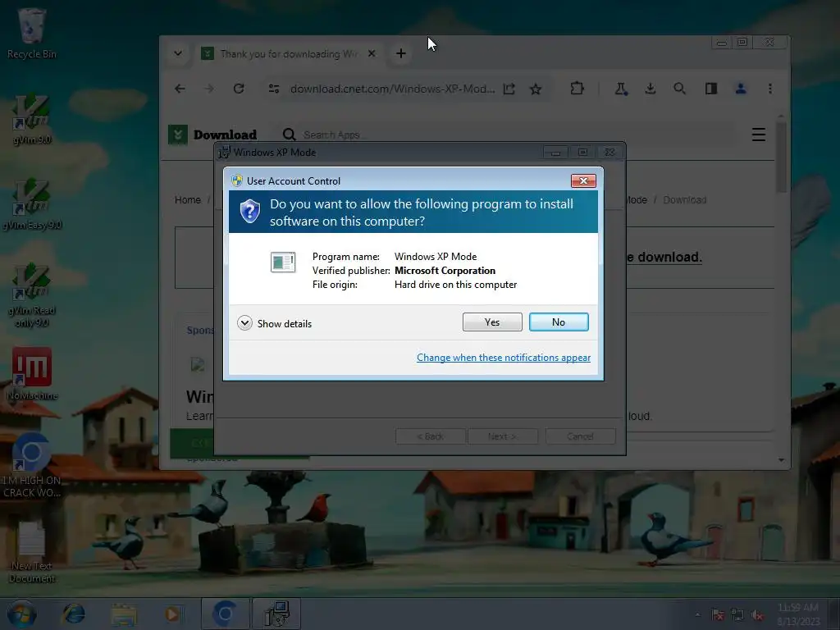Screen dimensions: 840x630
Task: Open browser three-dot menu
Action: 770,89
